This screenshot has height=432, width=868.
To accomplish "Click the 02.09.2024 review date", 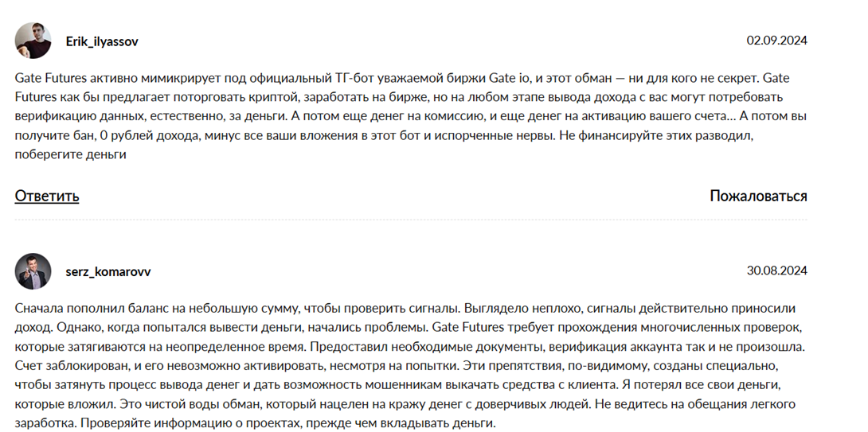I will pyautogui.click(x=776, y=40).
